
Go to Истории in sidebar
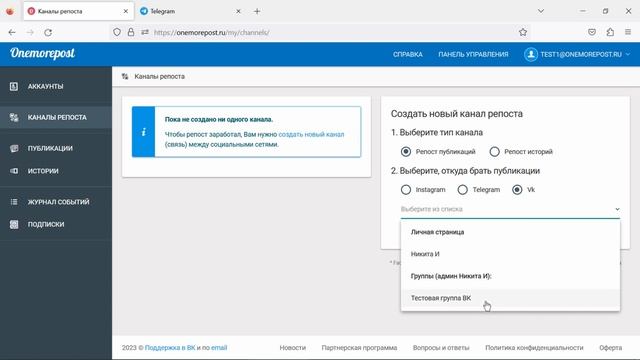coord(43,171)
